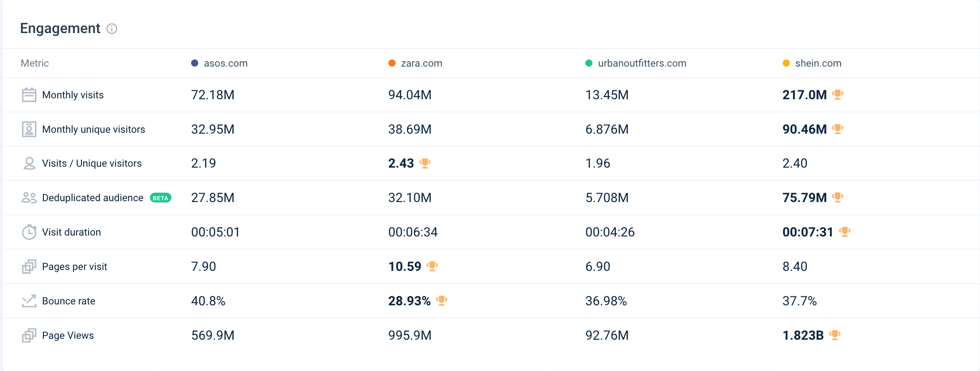The image size is (980, 371).
Task: Click the Pages per visit stacked pages icon
Action: point(29,266)
